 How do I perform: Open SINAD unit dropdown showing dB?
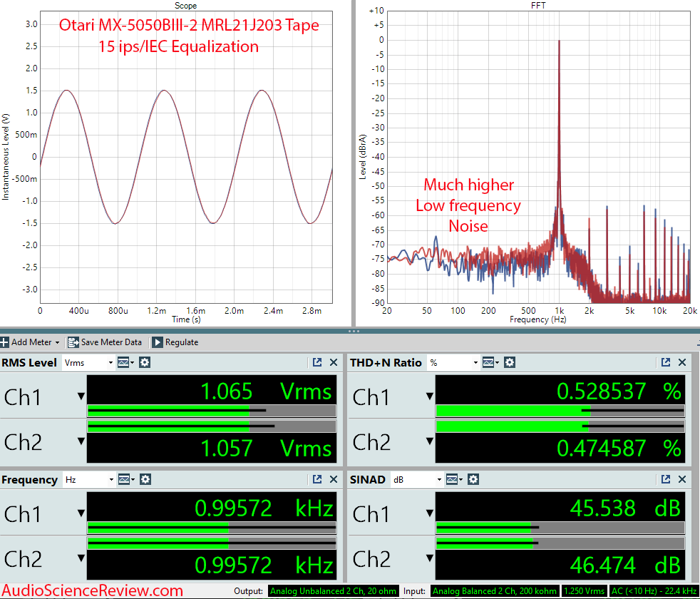click(417, 480)
